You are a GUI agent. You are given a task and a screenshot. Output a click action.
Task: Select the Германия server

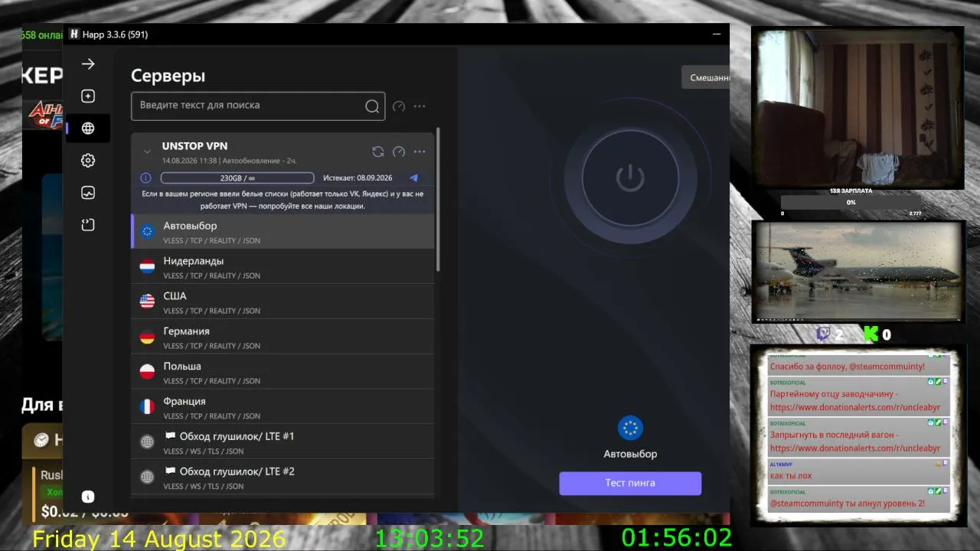[283, 337]
